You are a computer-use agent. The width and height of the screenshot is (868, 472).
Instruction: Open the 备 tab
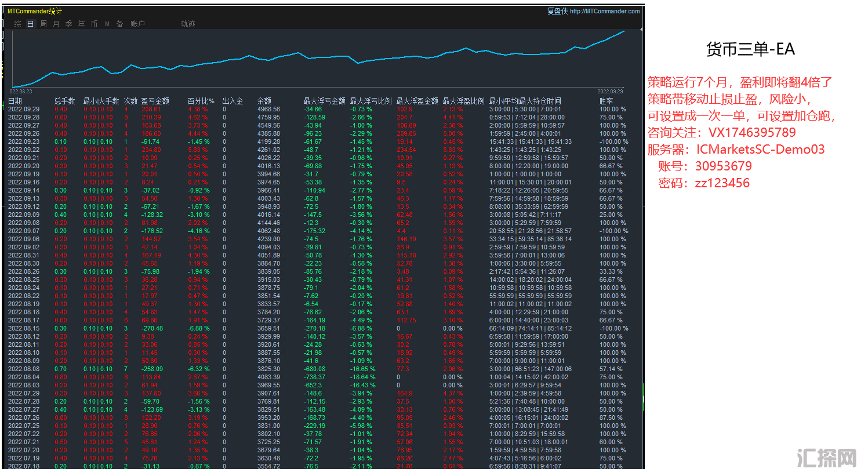(x=120, y=24)
